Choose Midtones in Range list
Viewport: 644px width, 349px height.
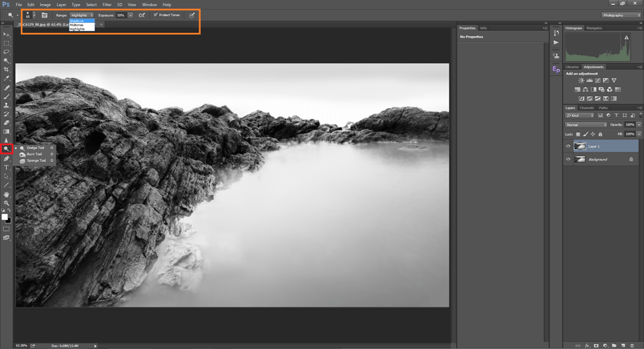[x=82, y=25]
